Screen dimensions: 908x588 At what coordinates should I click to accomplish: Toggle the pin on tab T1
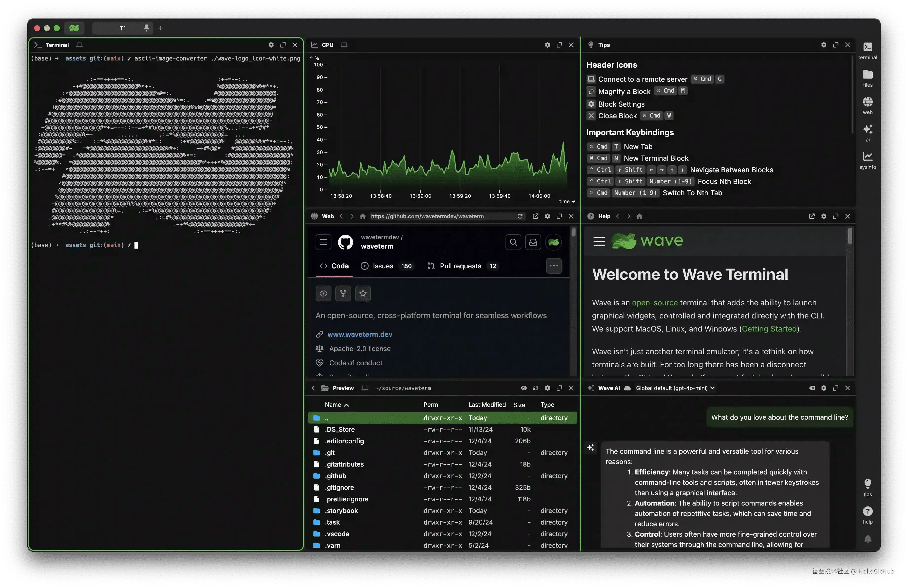[x=146, y=28]
